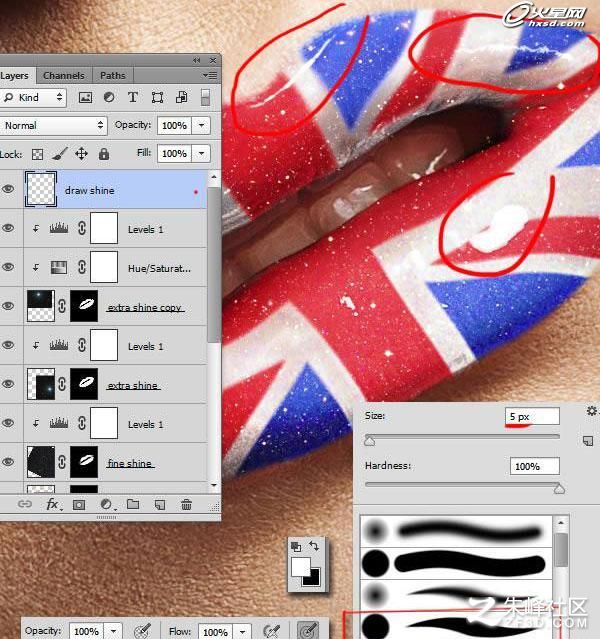Reset default foreground and background colors
The image size is (600, 639).
(296, 546)
